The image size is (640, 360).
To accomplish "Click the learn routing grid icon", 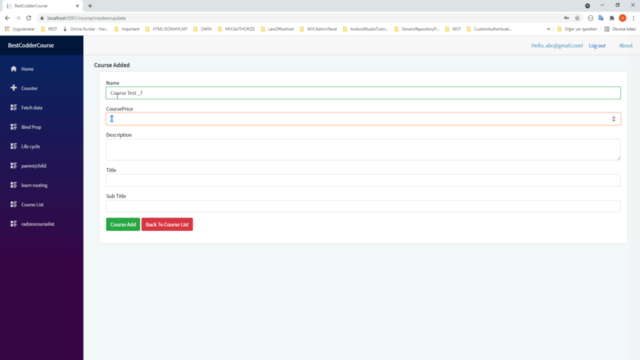I will [x=13, y=185].
